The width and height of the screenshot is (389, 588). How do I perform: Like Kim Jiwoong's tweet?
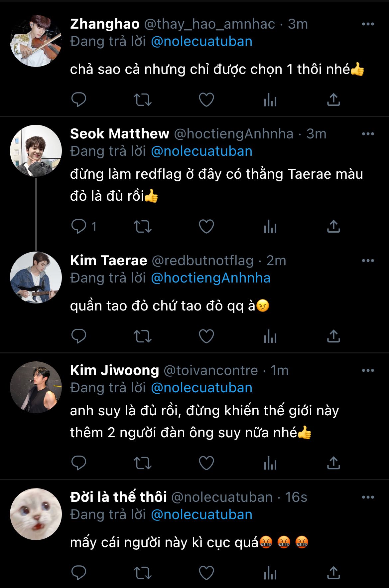pyautogui.click(x=206, y=463)
